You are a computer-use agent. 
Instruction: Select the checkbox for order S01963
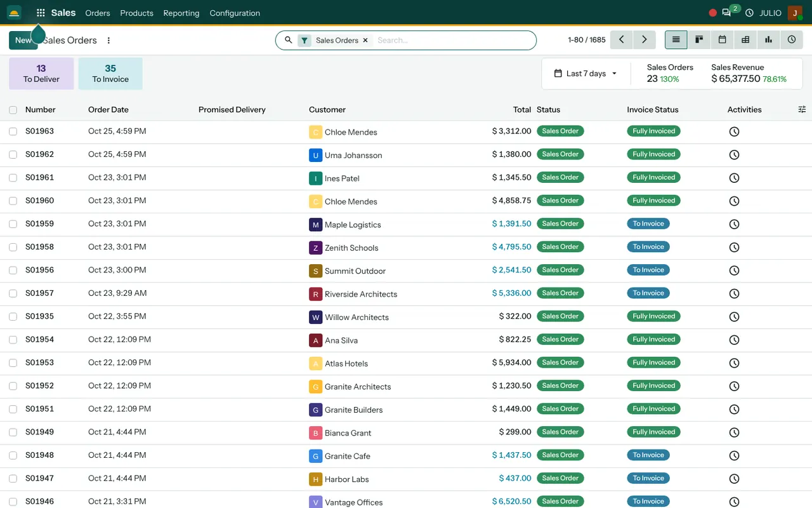click(13, 131)
